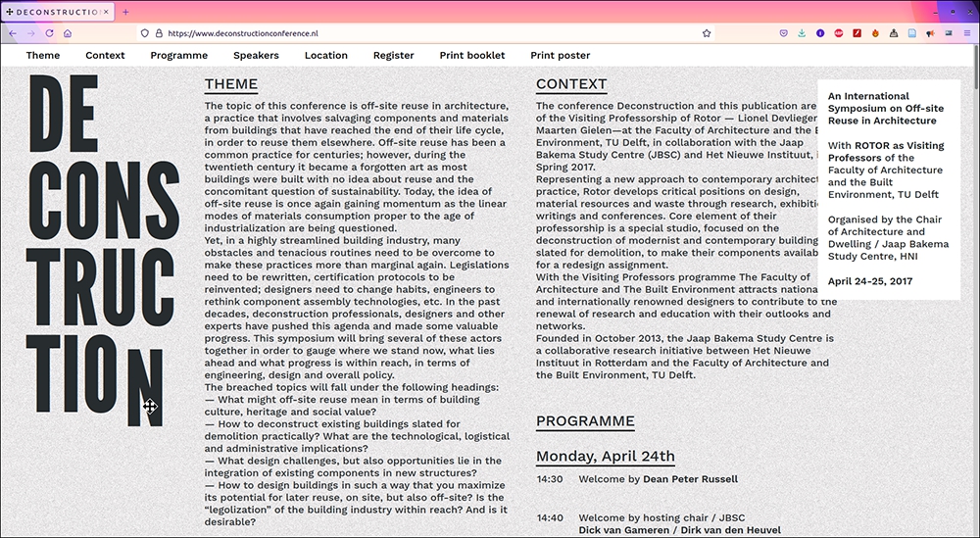Click 'ROTOR as Visiting Professors' text
980x538 pixels.
coord(886,152)
